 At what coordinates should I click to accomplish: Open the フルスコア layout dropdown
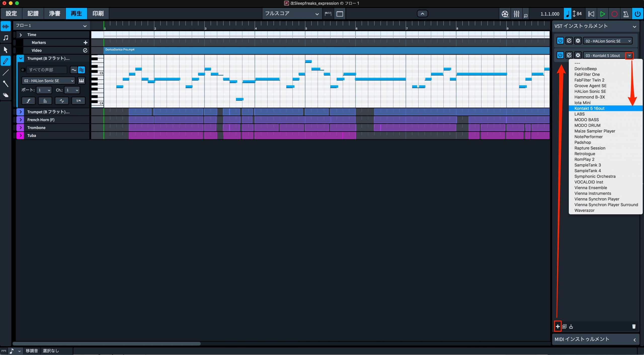[x=292, y=14]
